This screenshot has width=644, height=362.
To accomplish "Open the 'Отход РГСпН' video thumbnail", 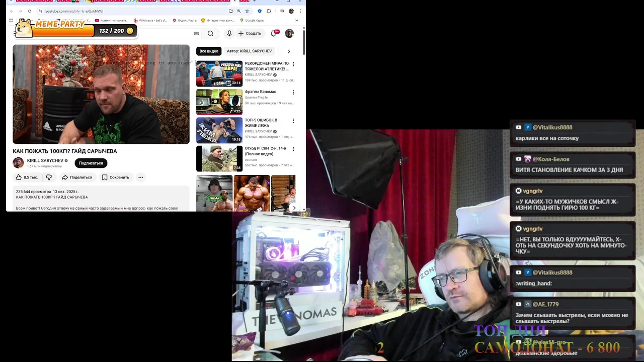I will tap(219, 158).
